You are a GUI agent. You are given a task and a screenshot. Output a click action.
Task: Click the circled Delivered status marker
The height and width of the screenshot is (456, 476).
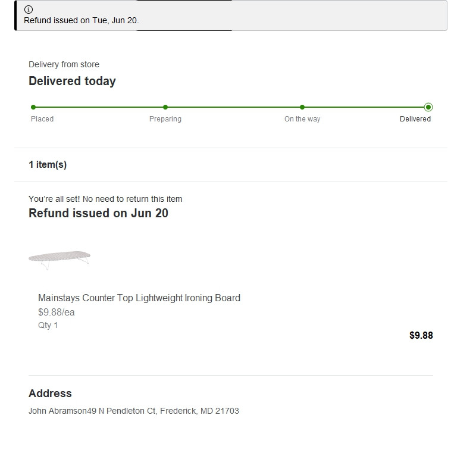428,107
